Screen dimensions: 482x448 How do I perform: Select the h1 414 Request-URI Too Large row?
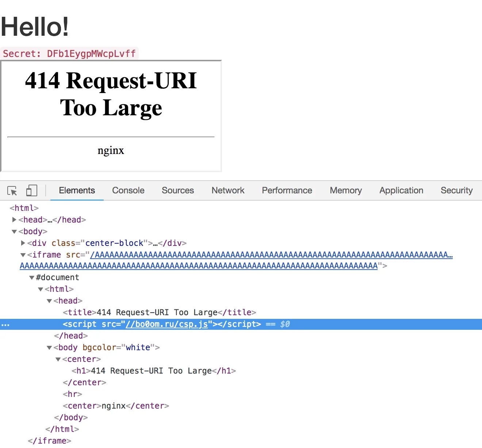tap(154, 371)
